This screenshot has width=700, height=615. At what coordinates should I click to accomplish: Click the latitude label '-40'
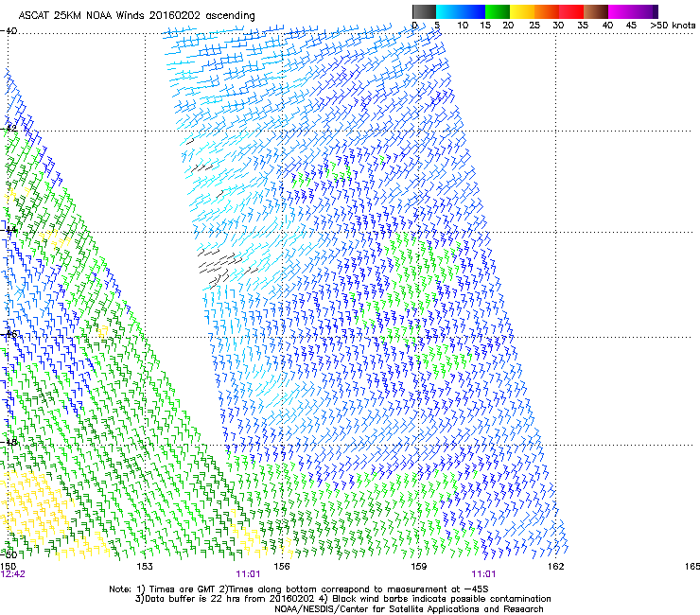pyautogui.click(x=9, y=31)
